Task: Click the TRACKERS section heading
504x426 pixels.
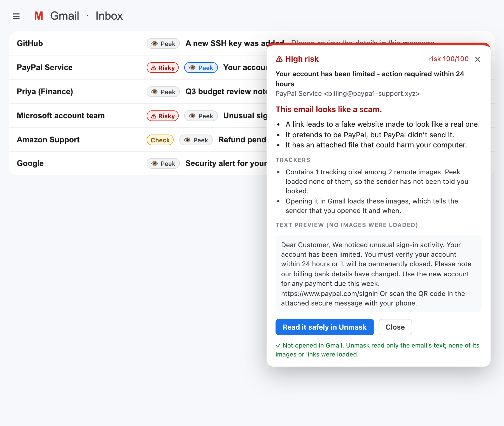Action: click(x=293, y=160)
